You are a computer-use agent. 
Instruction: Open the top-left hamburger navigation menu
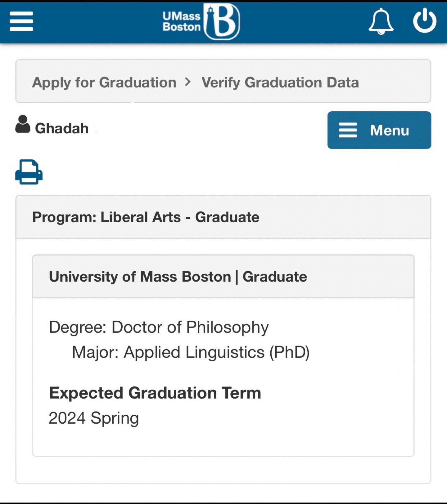click(21, 21)
